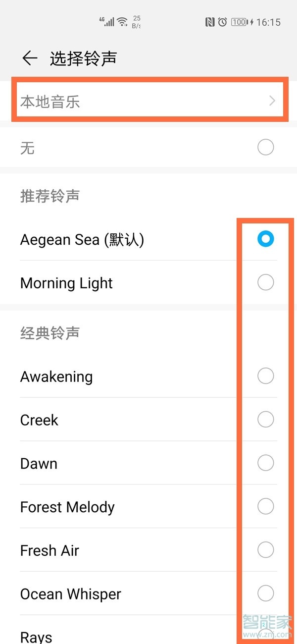Select the Ocean Whisper ringtone
The width and height of the screenshot is (297, 644).
(x=266, y=593)
